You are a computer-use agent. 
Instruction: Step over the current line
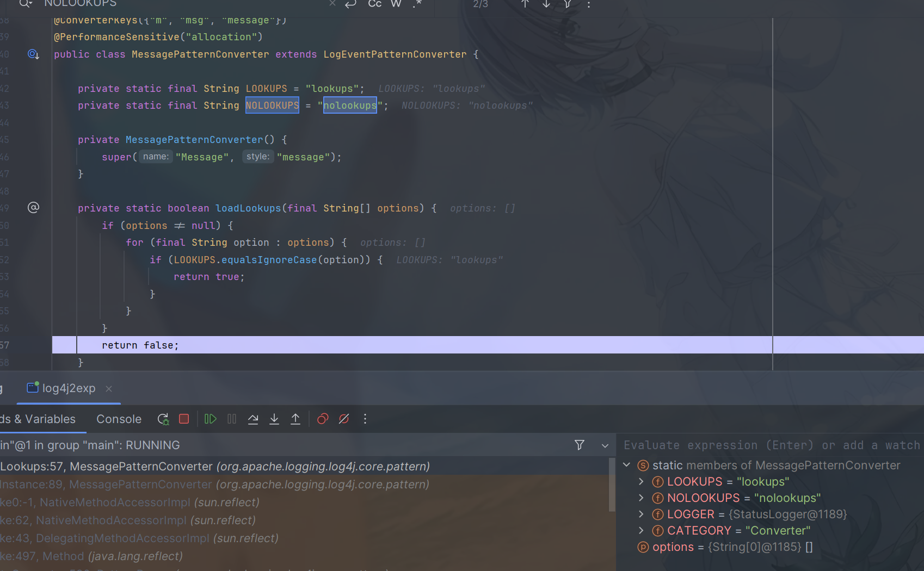pyautogui.click(x=253, y=419)
